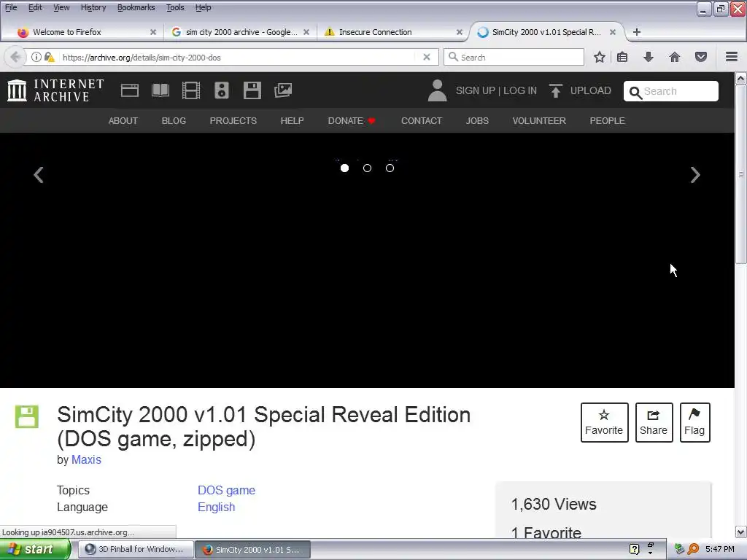Click the DONATE link
The height and width of the screenshot is (560, 747).
pyautogui.click(x=352, y=121)
